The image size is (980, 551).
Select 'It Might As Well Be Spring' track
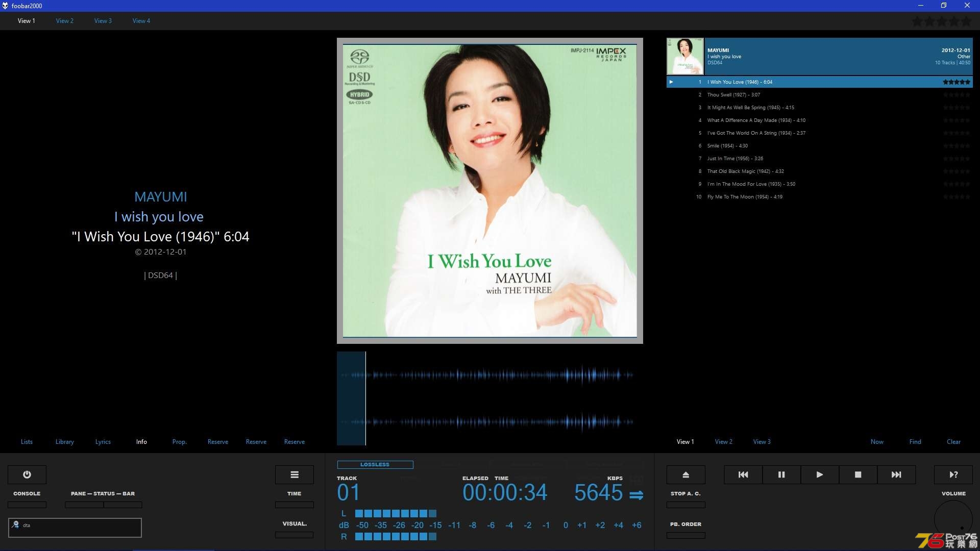pyautogui.click(x=820, y=108)
